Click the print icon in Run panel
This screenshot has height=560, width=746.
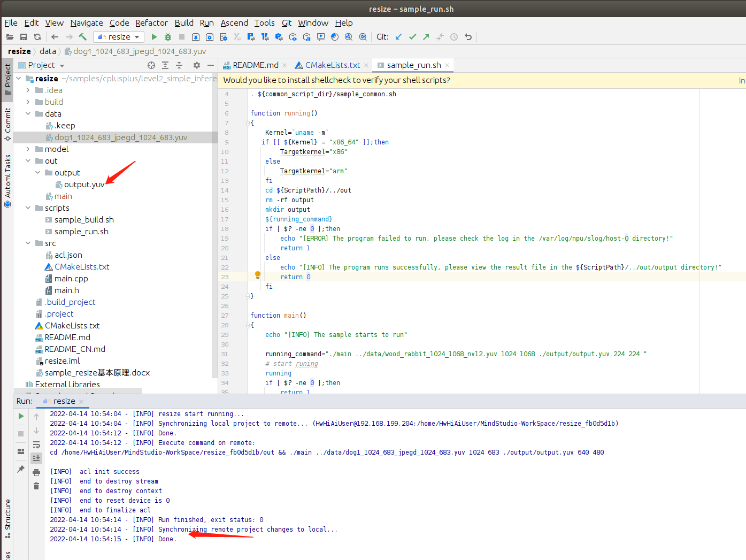tap(36, 472)
